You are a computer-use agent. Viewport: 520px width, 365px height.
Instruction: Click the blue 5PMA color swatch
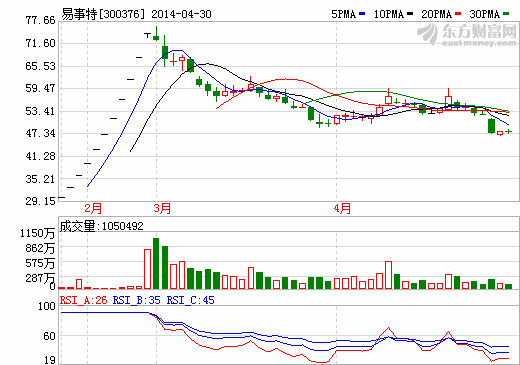[362, 14]
